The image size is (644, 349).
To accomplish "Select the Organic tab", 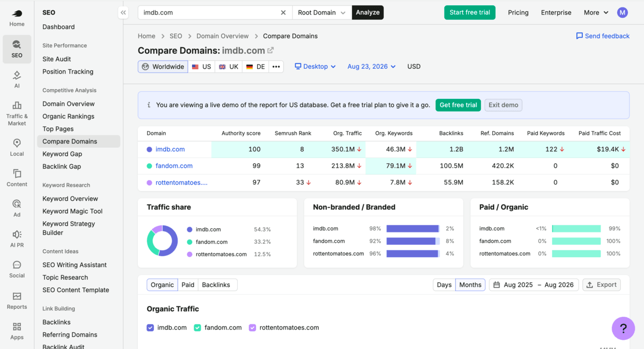I will (x=162, y=285).
